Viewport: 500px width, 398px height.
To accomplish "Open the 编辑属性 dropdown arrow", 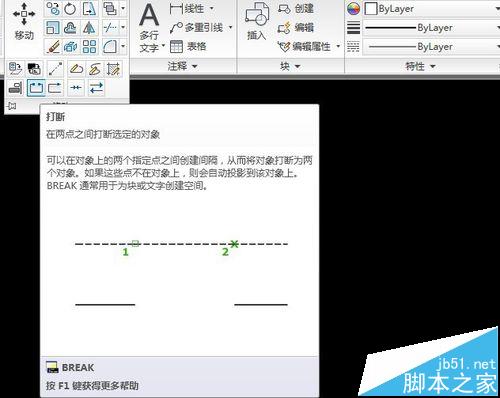I will [338, 46].
